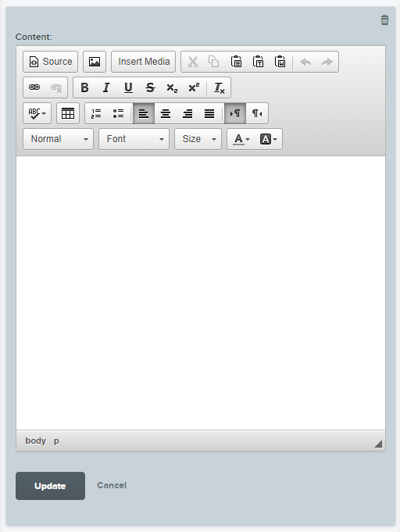
Task: Click the editor resize handle corner
Action: click(378, 444)
